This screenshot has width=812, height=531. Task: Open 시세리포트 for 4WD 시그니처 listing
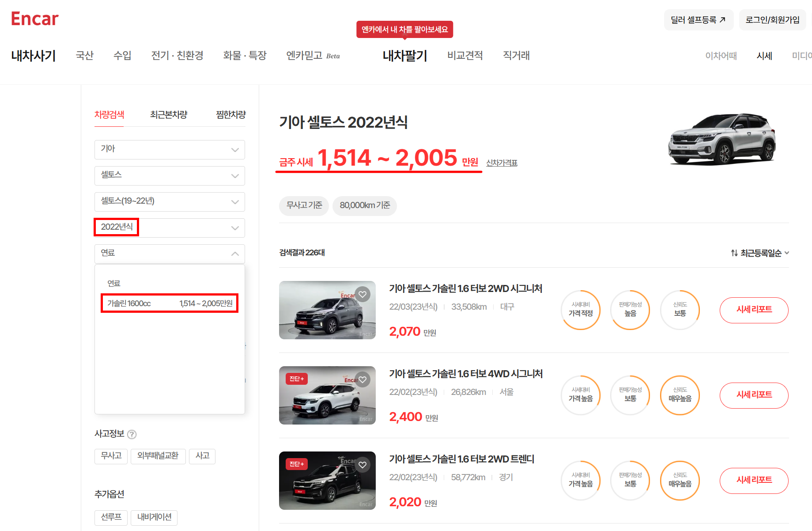754,395
